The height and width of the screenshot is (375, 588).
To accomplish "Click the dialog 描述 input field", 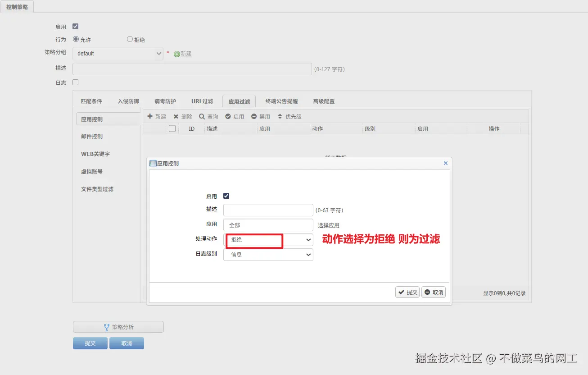I will coord(268,210).
